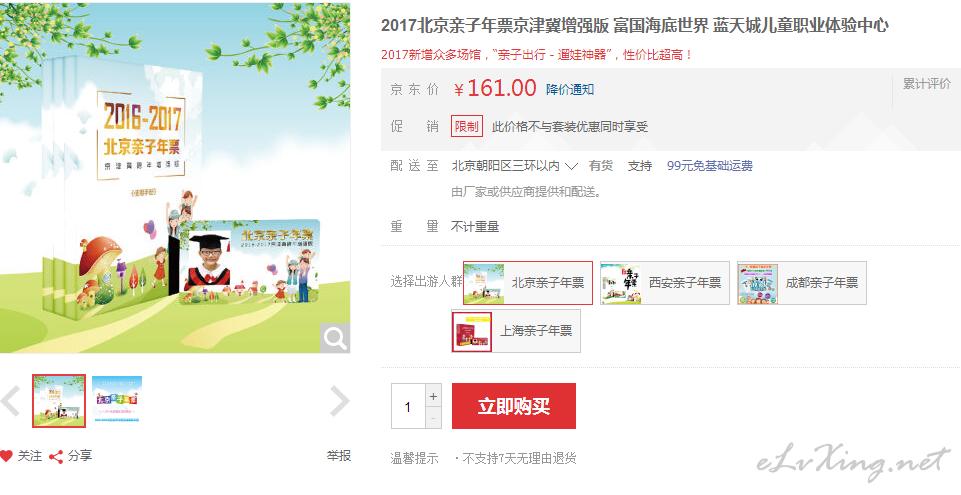Click the quantity input field

click(x=408, y=407)
